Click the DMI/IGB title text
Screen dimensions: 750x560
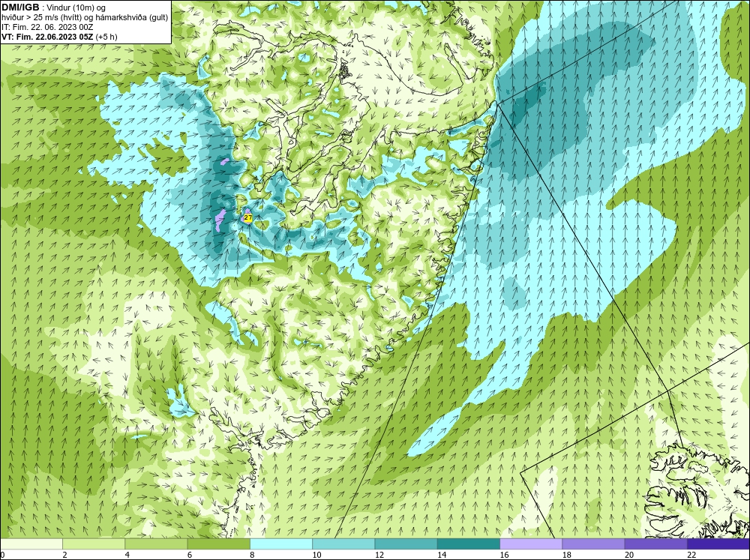tap(20, 7)
